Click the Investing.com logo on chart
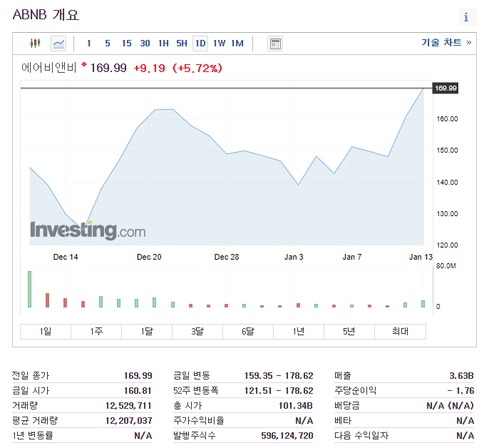 coord(88,230)
